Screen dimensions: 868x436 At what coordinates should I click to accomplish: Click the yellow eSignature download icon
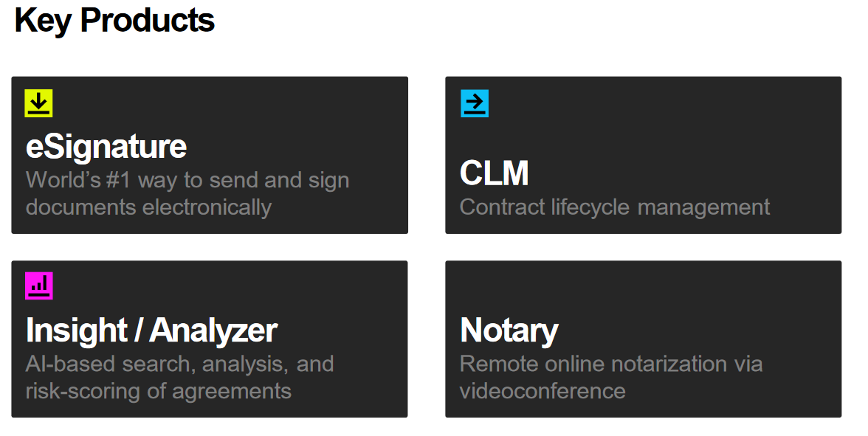point(38,103)
